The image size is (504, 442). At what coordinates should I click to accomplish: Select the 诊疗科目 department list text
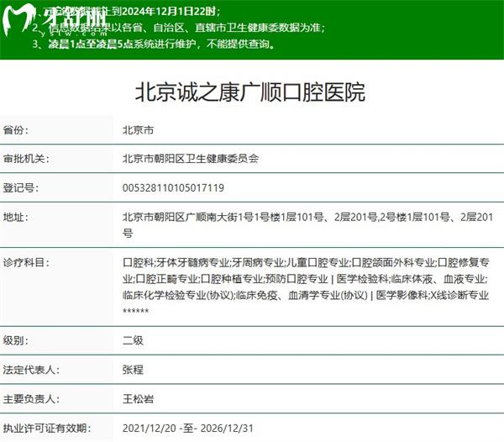pyautogui.click(x=306, y=287)
